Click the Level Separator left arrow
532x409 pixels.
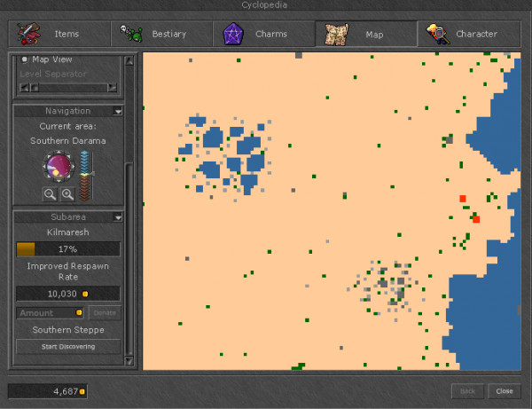tap(25, 88)
